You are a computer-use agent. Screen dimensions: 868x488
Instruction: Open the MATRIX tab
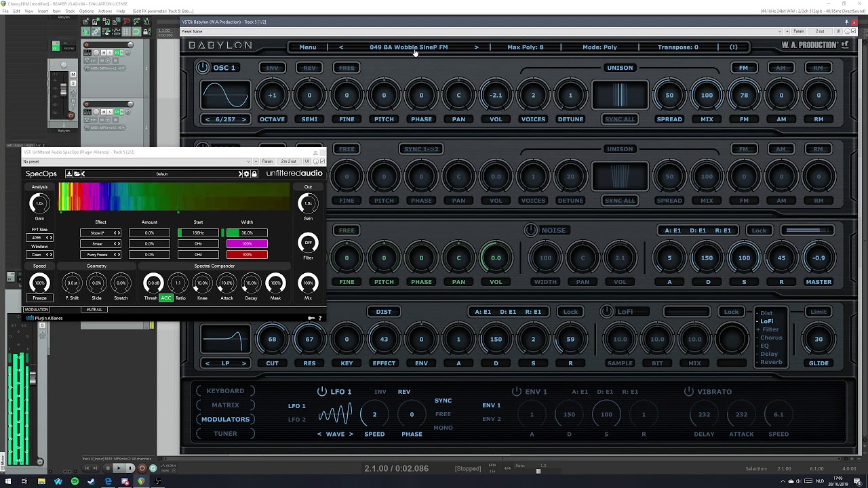(x=225, y=405)
